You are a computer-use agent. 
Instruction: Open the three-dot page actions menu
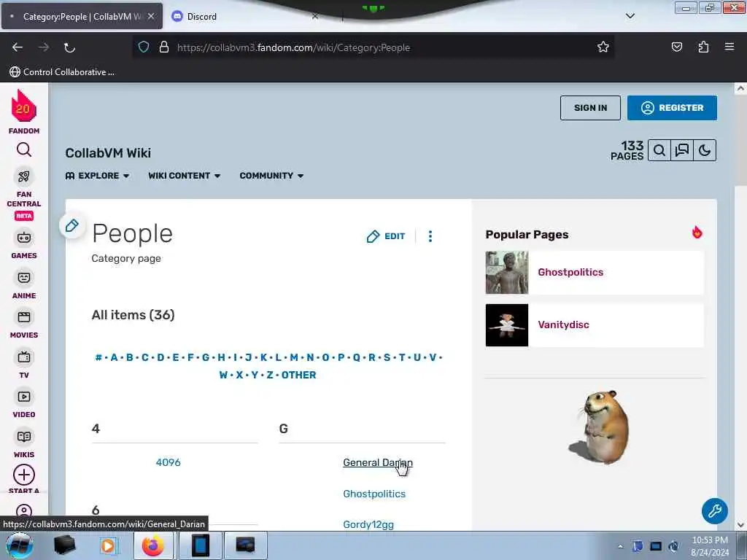point(430,236)
